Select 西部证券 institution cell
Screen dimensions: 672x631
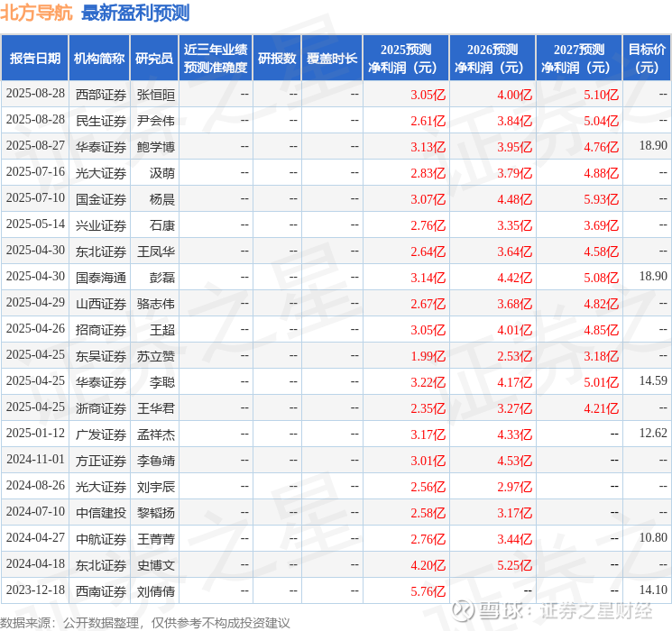(101, 95)
